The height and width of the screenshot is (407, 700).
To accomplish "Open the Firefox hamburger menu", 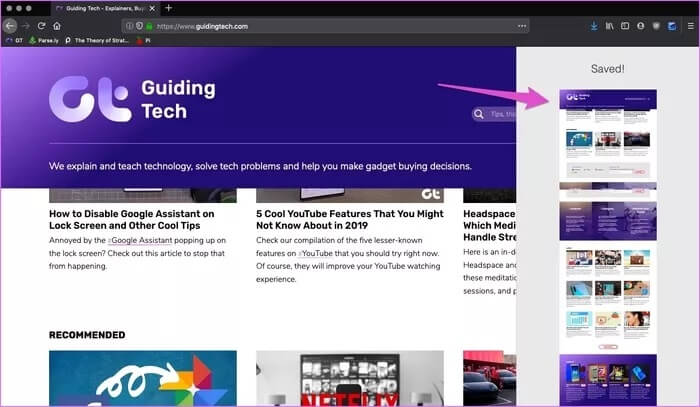I will tap(690, 26).
